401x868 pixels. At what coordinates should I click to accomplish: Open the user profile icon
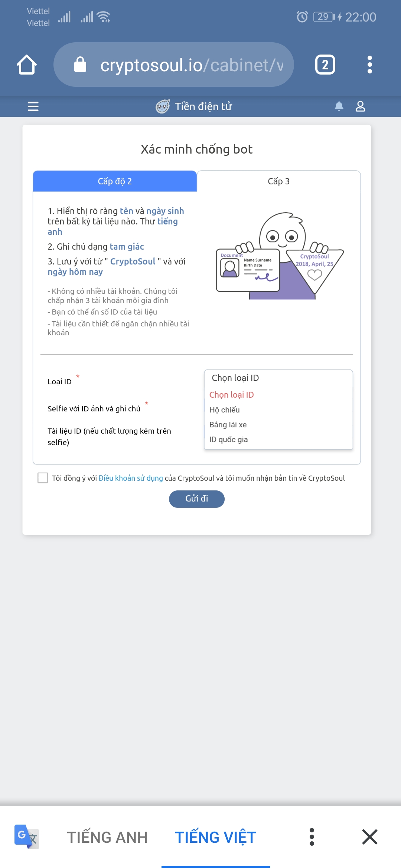[x=360, y=107]
